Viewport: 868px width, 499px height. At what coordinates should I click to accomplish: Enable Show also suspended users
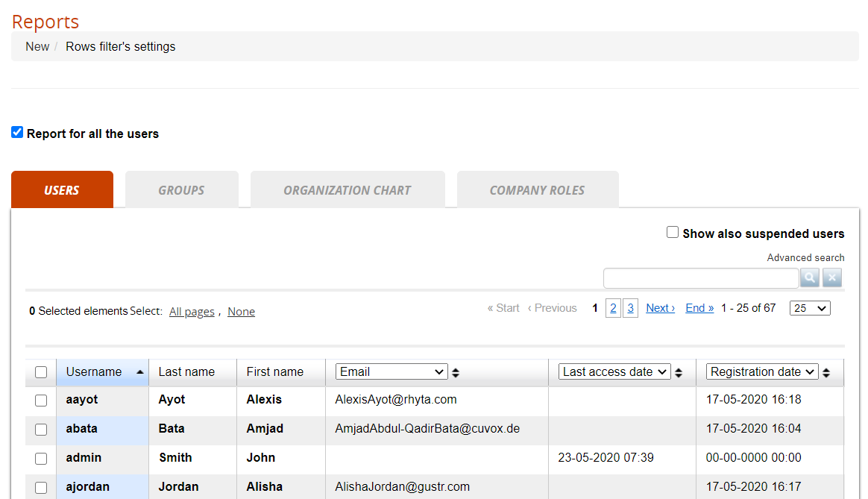673,233
